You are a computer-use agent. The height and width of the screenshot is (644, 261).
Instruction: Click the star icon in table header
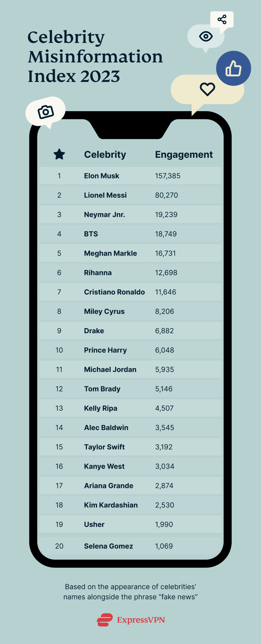pos(59,154)
